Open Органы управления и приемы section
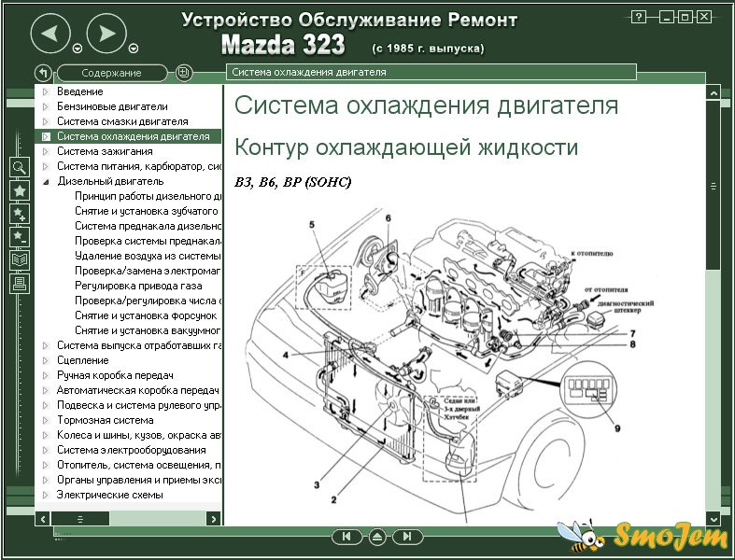This screenshot has width=735, height=560. (x=139, y=481)
